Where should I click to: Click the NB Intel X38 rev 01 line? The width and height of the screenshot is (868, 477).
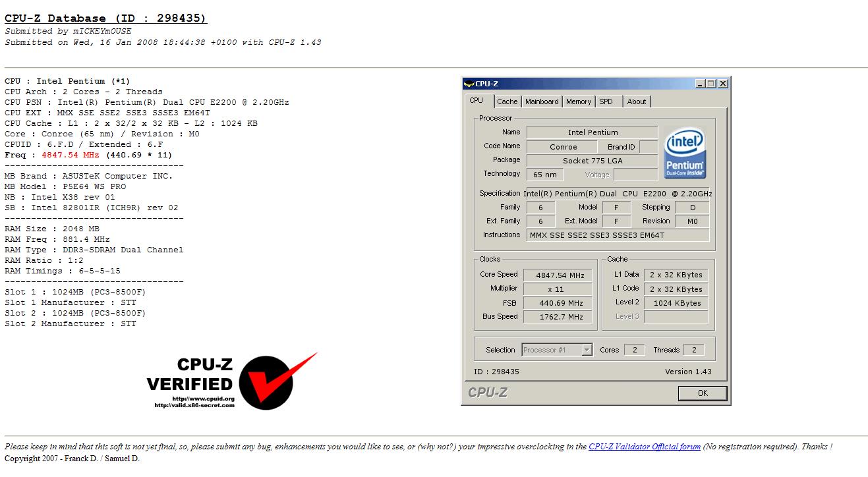coord(60,197)
